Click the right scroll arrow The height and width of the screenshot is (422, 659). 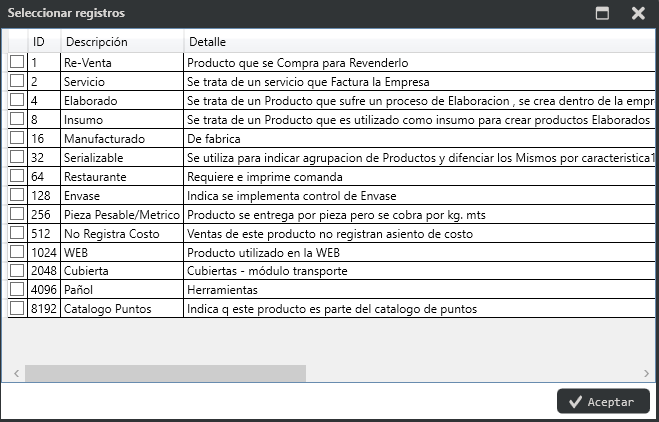(646, 373)
